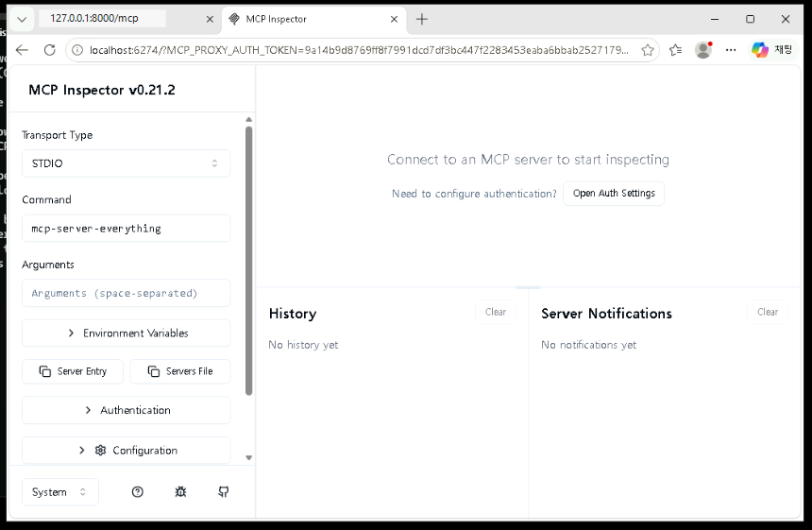Image resolution: width=812 pixels, height=530 pixels.
Task: Open the browser settings and more menu
Action: [x=731, y=50]
